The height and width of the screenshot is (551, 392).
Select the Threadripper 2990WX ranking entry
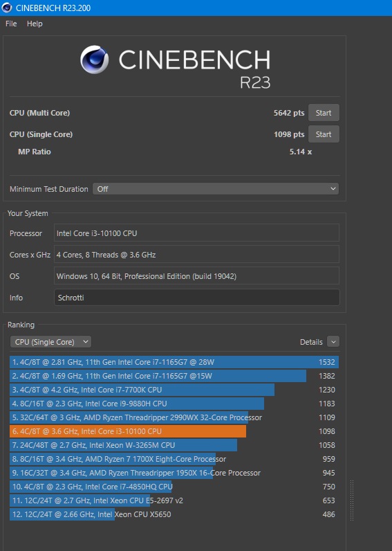pos(174,417)
